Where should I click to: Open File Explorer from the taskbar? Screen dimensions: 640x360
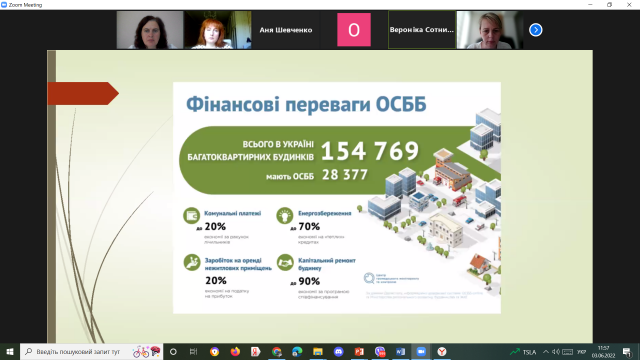pos(318,351)
